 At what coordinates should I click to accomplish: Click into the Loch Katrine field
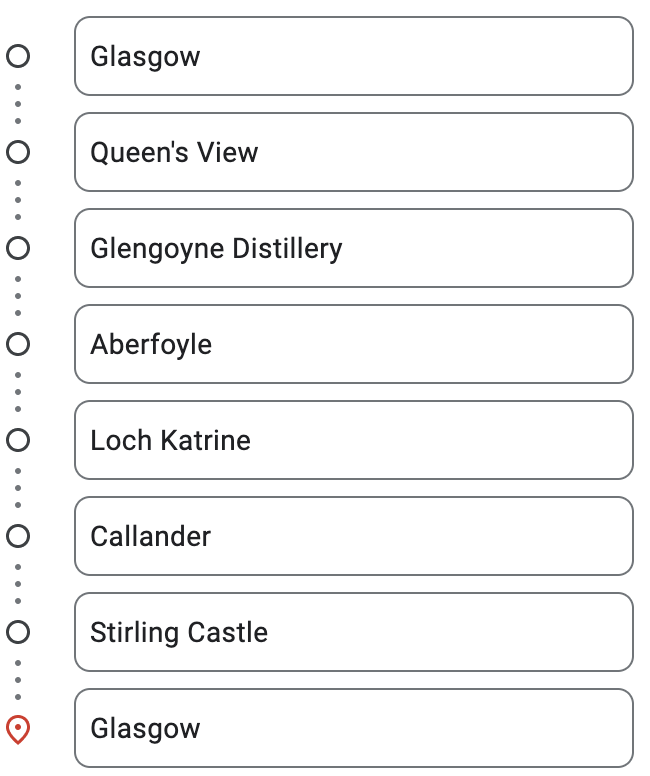point(354,440)
